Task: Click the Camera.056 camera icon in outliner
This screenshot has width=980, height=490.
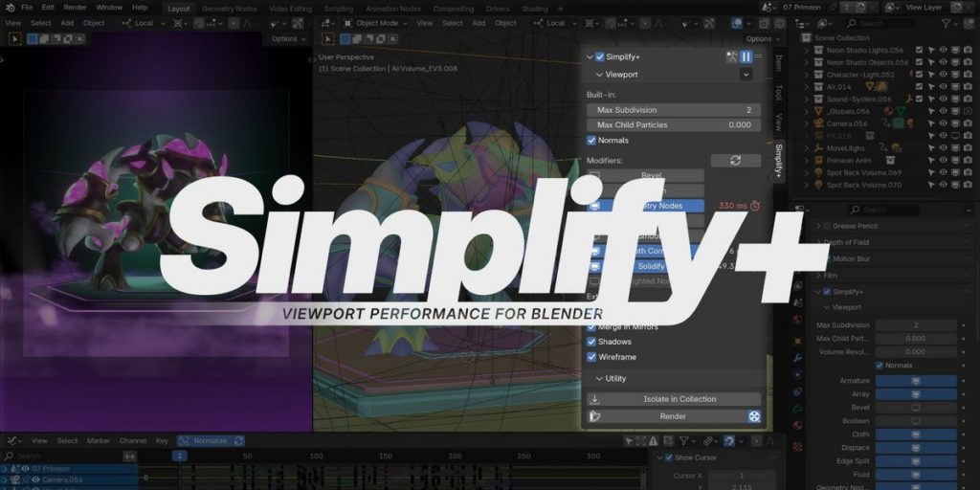Action: point(820,123)
